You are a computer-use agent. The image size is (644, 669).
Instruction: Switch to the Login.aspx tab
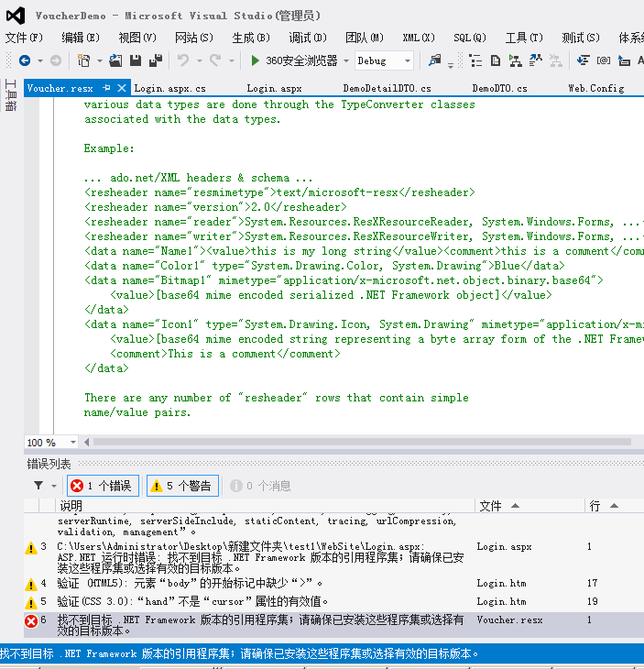pyautogui.click(x=274, y=88)
